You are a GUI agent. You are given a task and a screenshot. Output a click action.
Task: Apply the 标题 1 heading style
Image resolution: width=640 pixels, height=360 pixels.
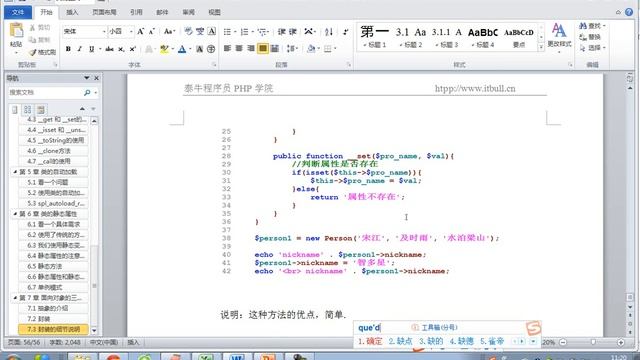[x=375, y=36]
